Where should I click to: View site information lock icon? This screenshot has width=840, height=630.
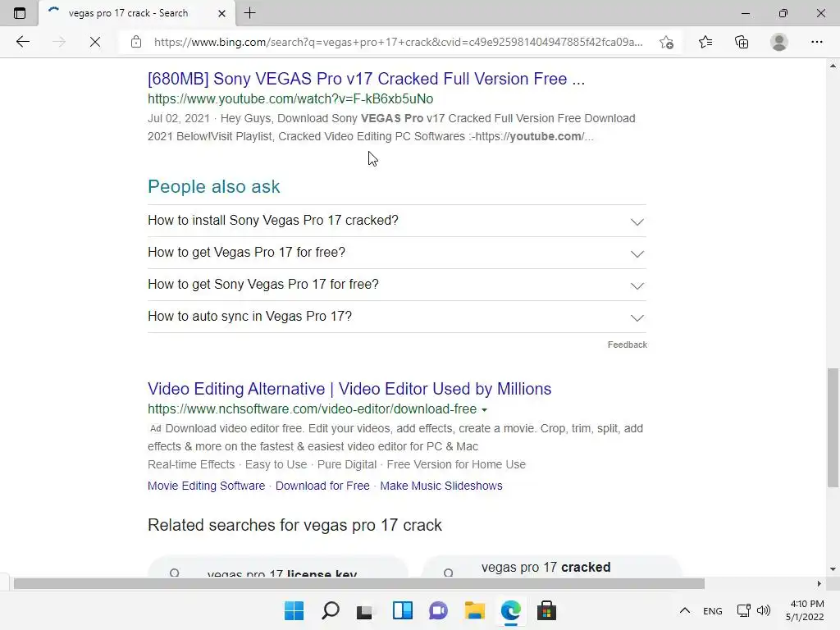point(136,42)
